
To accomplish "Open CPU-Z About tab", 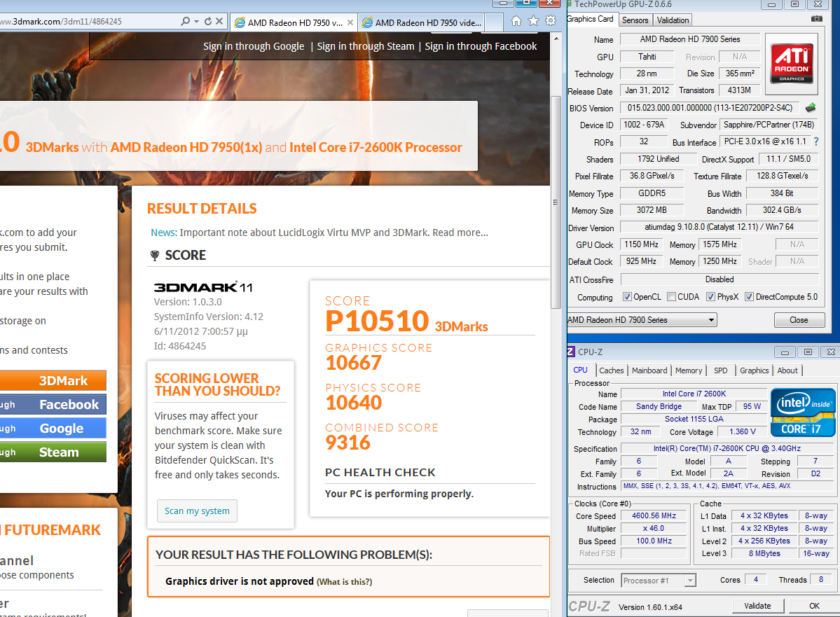I will [x=787, y=370].
